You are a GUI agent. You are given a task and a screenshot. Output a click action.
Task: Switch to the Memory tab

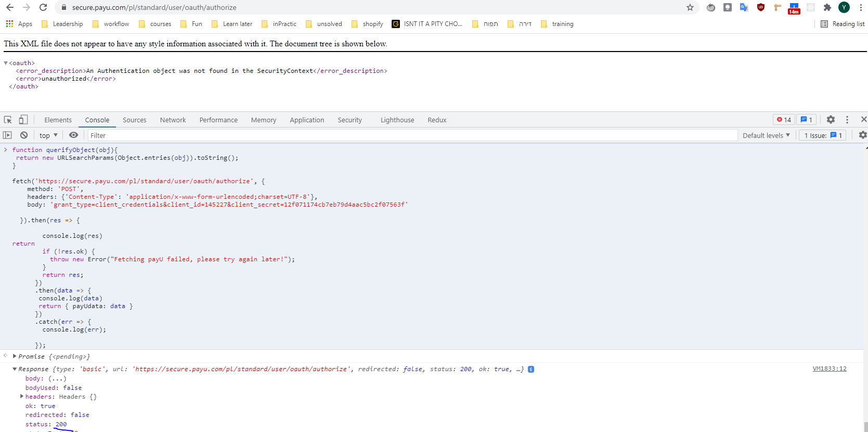click(264, 120)
